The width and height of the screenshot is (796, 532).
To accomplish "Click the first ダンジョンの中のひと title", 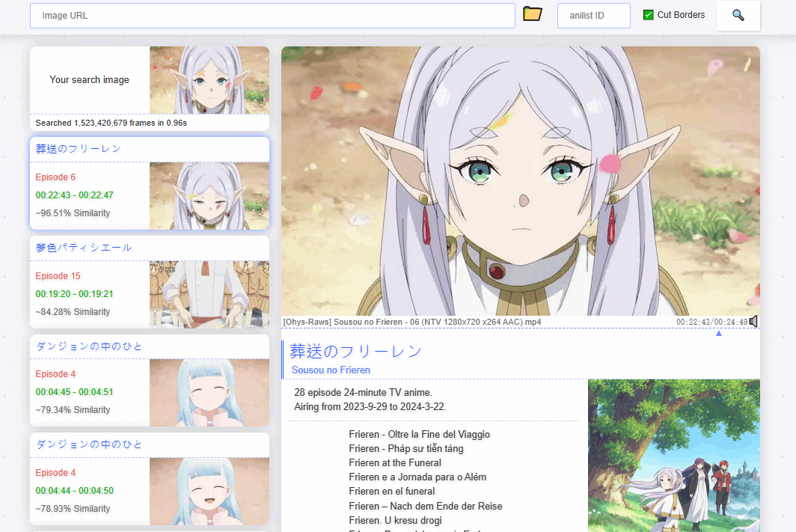I will [89, 346].
